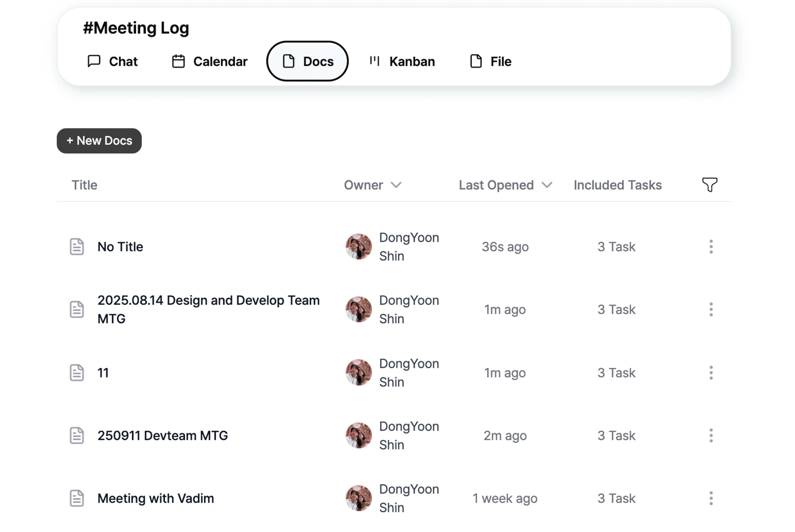Click the + New Docs button

[99, 140]
